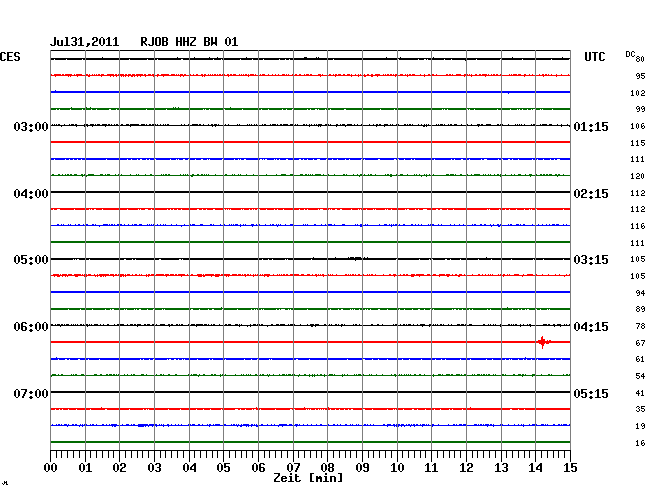Select the station label "RJOB HHZ BW 01"
Screen dimensions: 650x494
point(189,42)
